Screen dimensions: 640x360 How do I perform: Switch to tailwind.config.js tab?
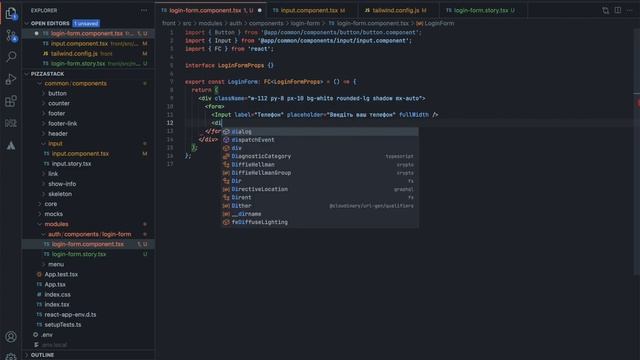[x=396, y=10]
